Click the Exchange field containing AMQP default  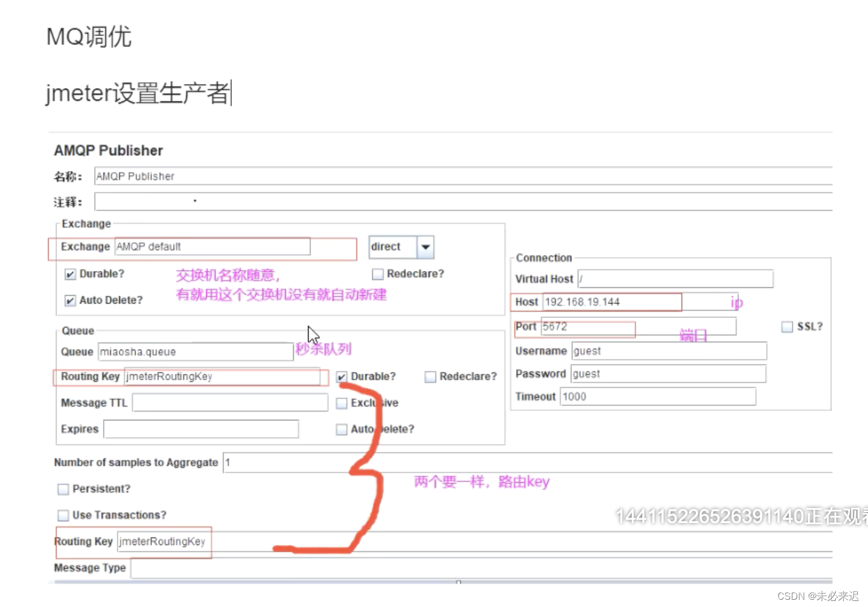click(212, 247)
